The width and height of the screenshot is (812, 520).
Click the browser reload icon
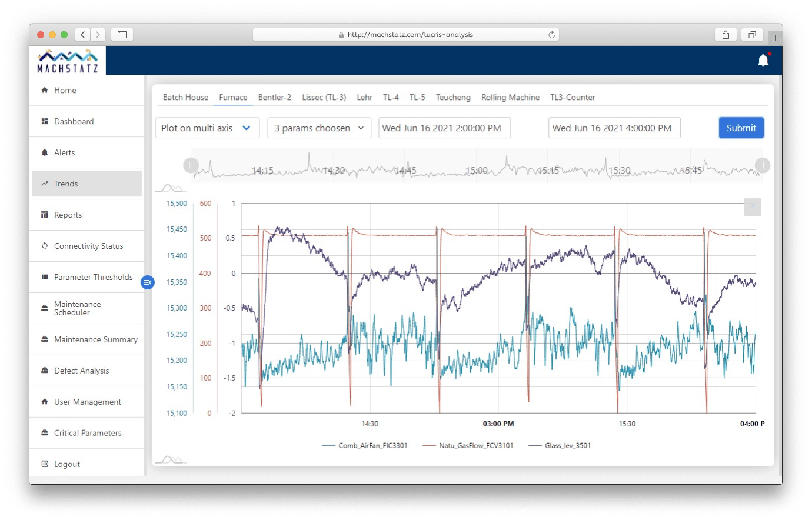[551, 35]
